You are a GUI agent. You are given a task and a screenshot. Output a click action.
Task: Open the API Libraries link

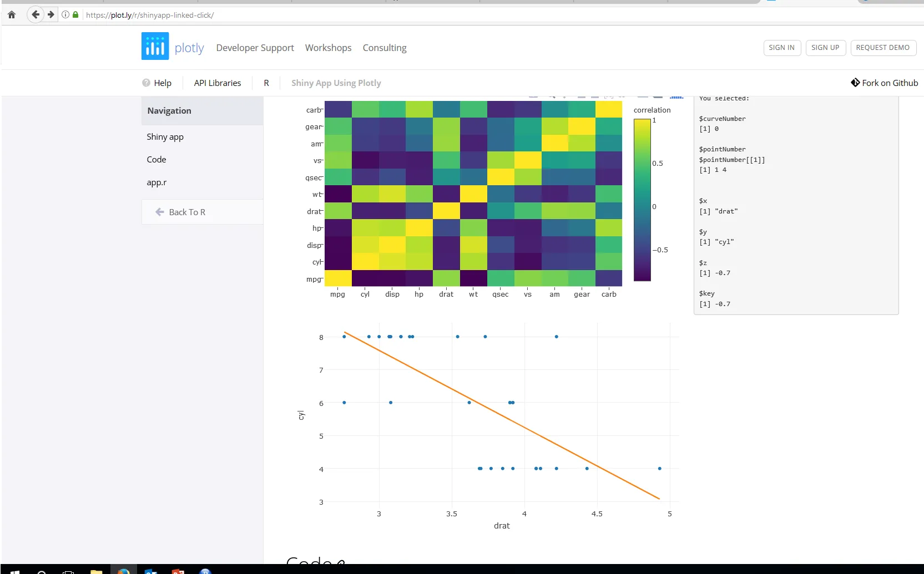[218, 83]
